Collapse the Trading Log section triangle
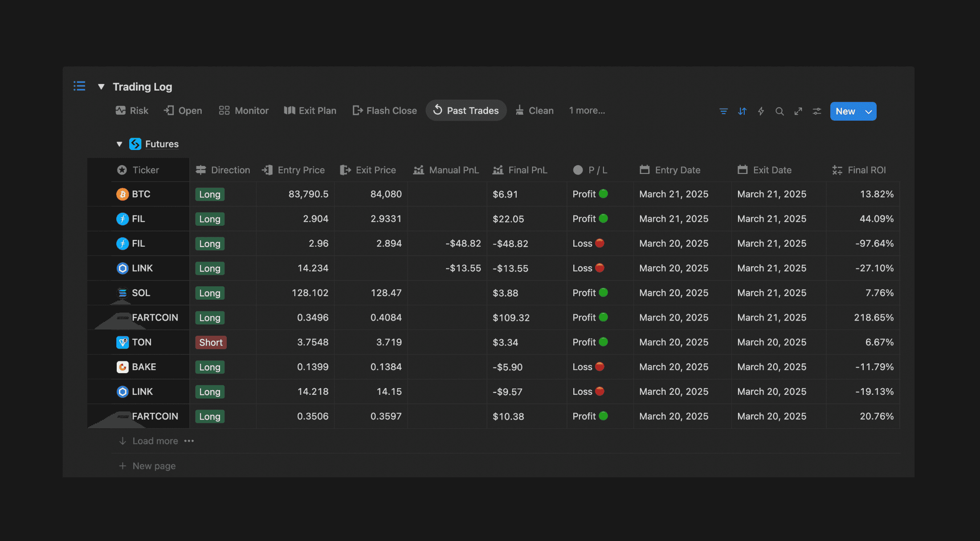This screenshot has width=980, height=541. pos(101,86)
